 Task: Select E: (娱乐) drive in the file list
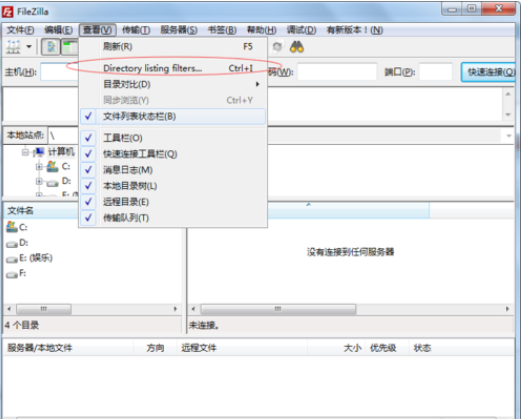(x=30, y=258)
